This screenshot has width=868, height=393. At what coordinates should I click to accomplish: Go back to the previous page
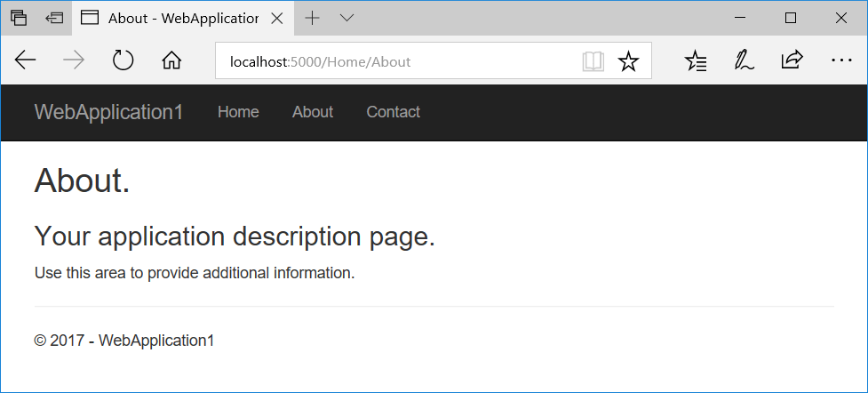[x=26, y=60]
